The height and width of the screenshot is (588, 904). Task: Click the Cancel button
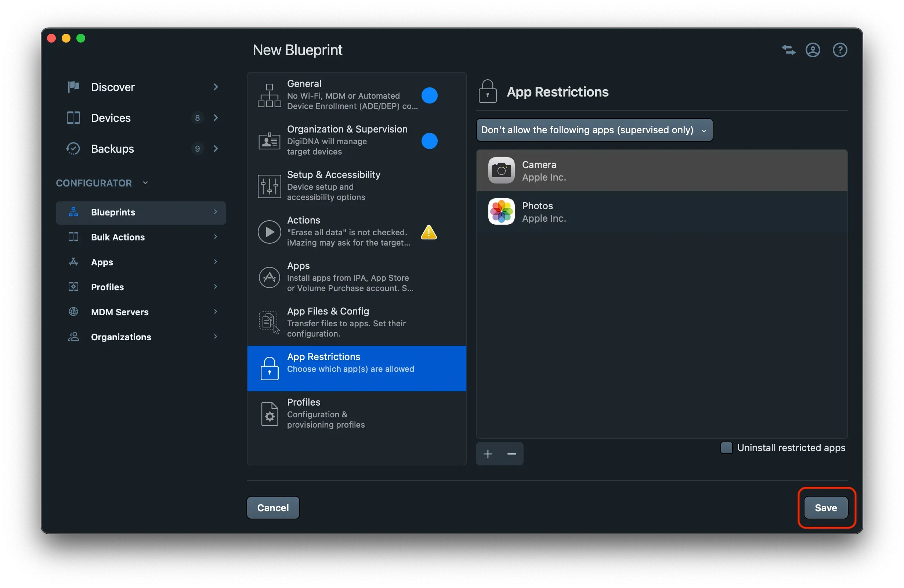[x=273, y=508]
